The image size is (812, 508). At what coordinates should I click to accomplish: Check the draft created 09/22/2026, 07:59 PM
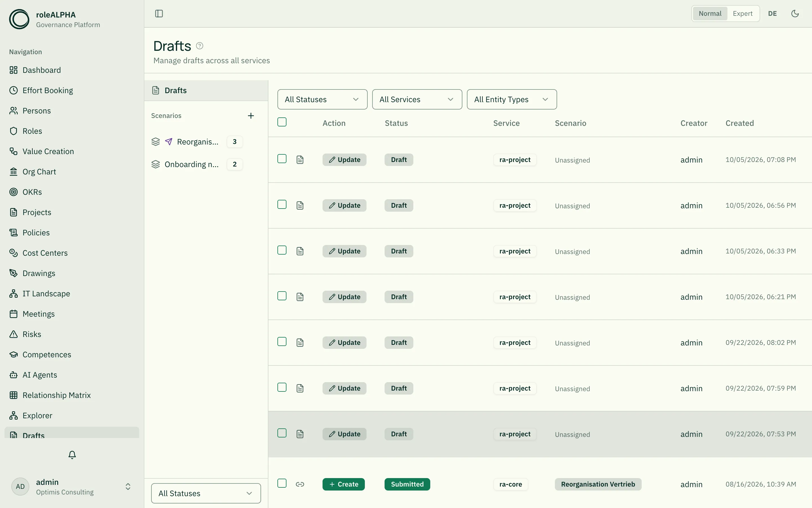(x=282, y=387)
